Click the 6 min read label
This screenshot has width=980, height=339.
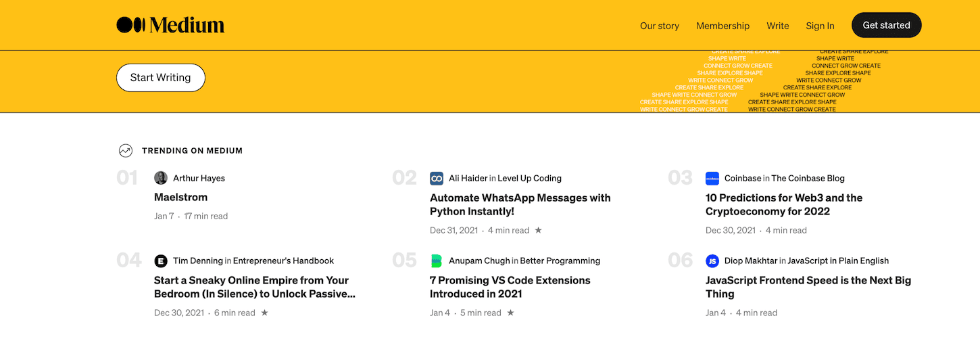click(235, 313)
